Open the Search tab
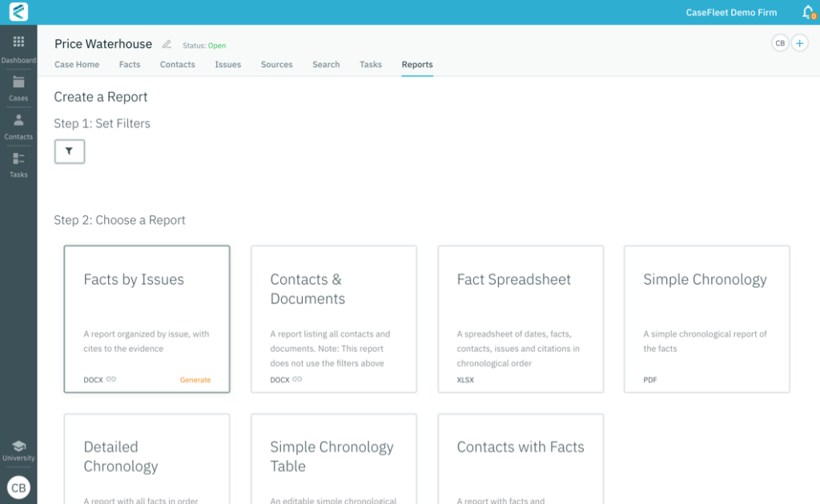820x504 pixels. pyautogui.click(x=326, y=65)
